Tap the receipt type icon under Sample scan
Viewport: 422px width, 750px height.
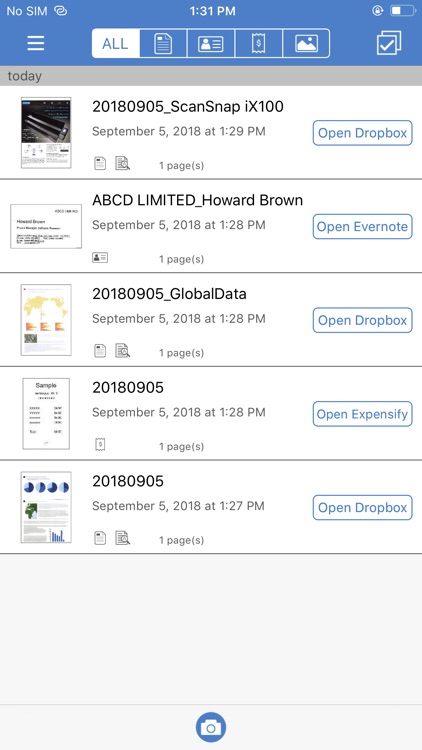(x=100, y=445)
